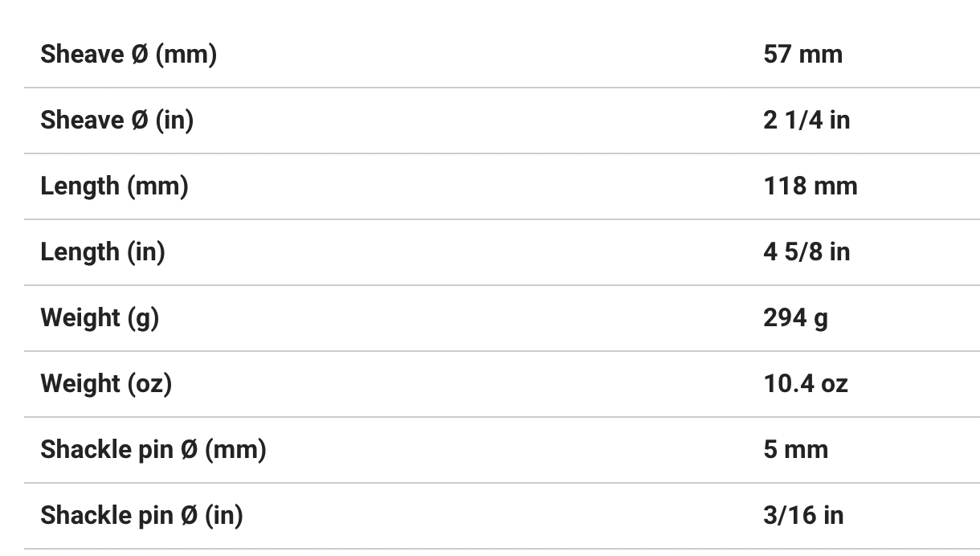Screen dimensions: 980x556
Task: Select the 3/16 in value
Action: pyautogui.click(x=803, y=515)
